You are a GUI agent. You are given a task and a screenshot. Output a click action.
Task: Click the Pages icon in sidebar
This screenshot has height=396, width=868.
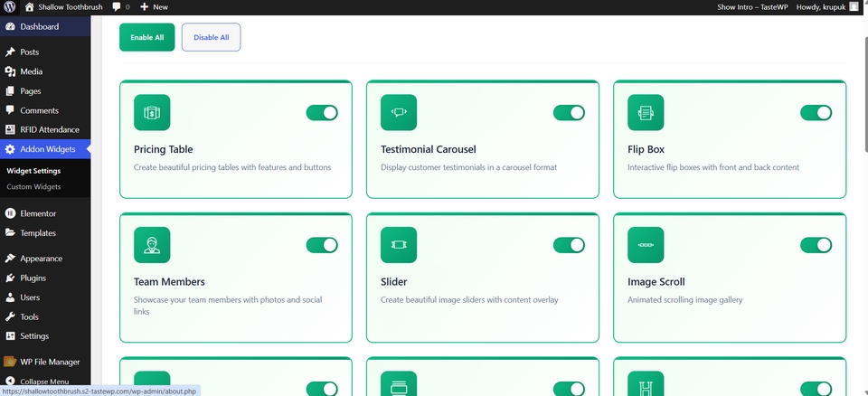(x=10, y=90)
